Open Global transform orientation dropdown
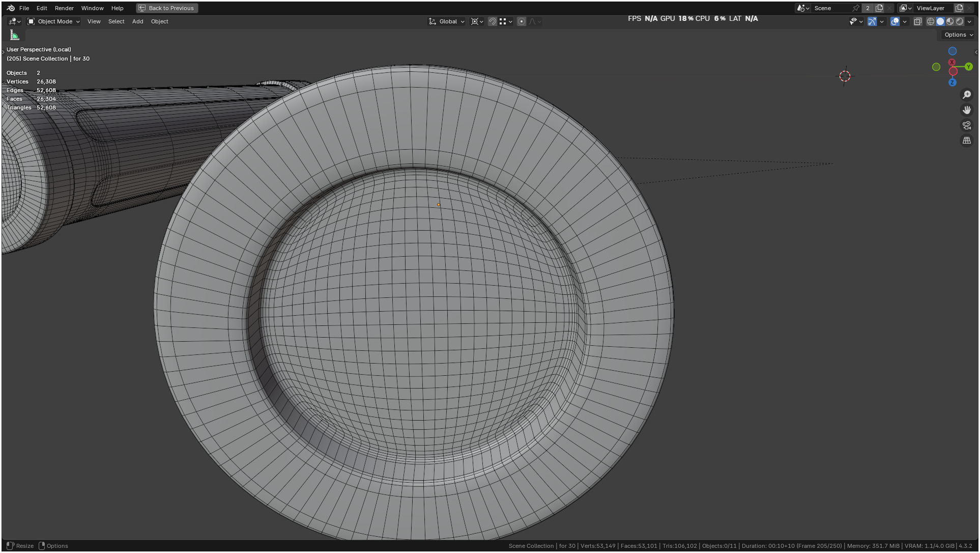Image resolution: width=980 pixels, height=553 pixels. point(447,21)
